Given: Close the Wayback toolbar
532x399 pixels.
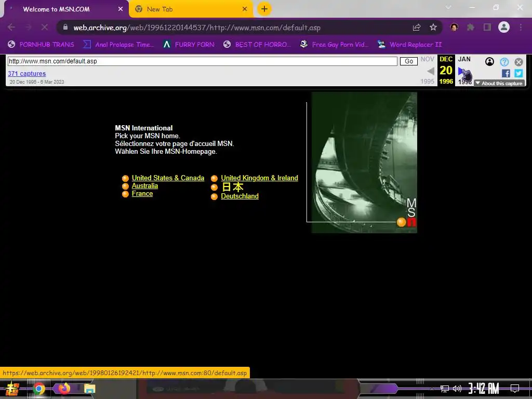Looking at the screenshot, I should (x=518, y=62).
